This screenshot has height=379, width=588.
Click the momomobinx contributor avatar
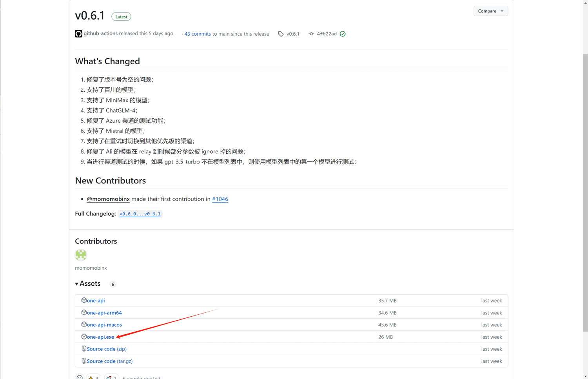pos(81,255)
